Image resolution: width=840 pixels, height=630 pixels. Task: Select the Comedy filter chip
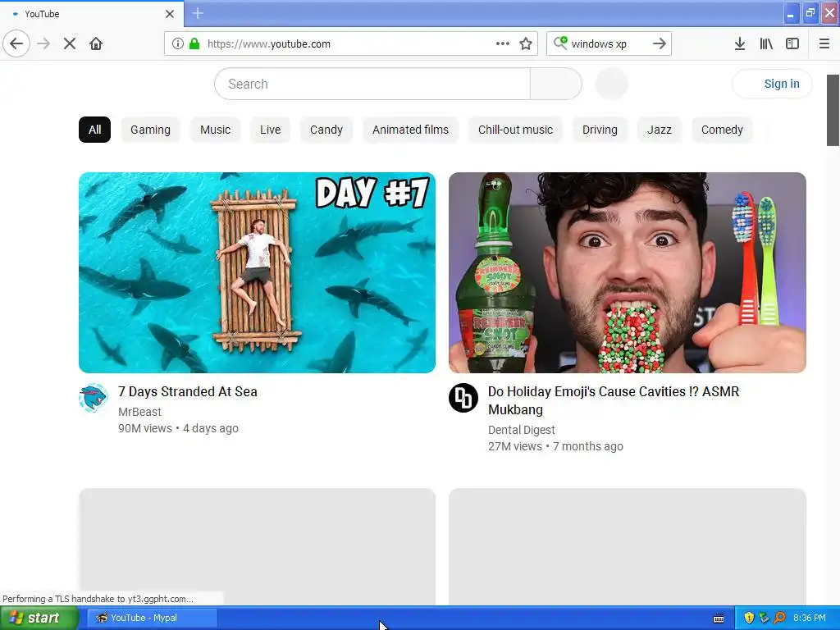pyautogui.click(x=722, y=130)
